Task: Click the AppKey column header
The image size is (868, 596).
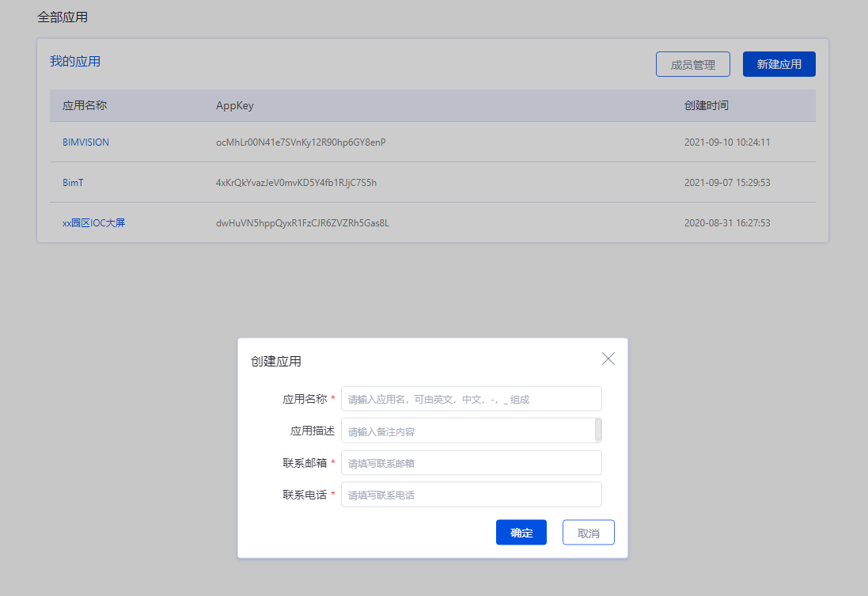Action: coord(235,105)
